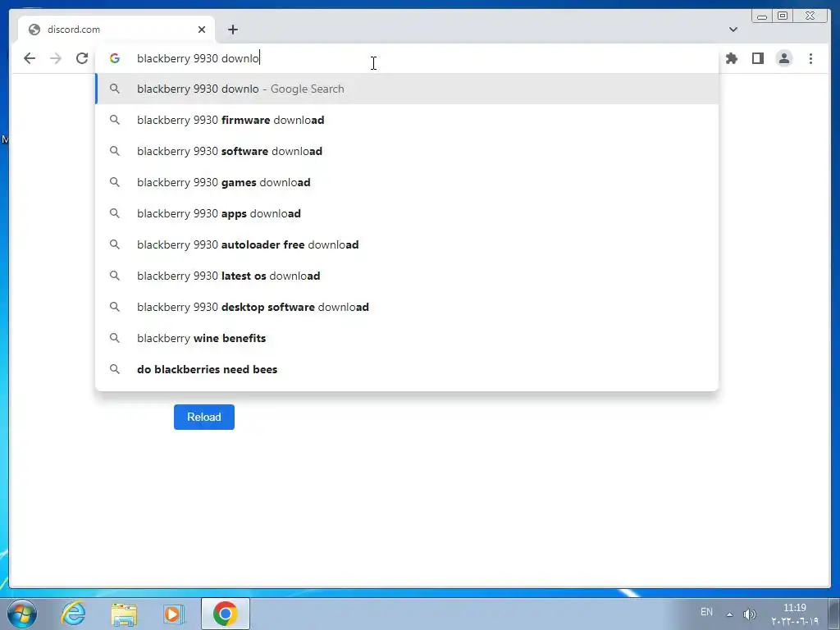Select 'blackberry 9930 autoloader free download' suggestion
This screenshot has width=840, height=630.
click(407, 244)
